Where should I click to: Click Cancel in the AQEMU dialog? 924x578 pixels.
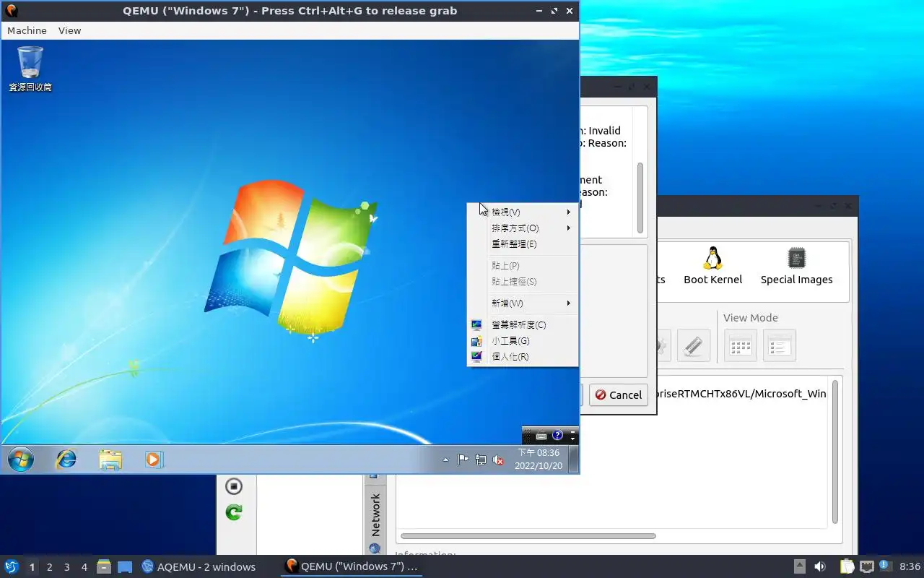[x=618, y=395]
